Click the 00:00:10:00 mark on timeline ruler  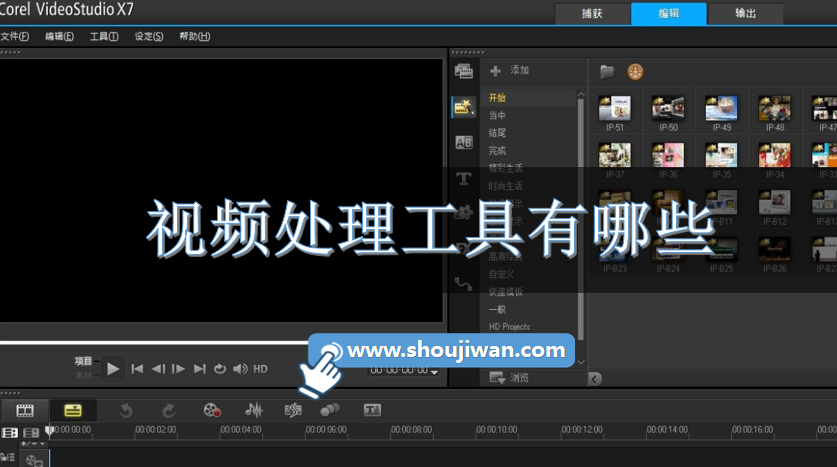click(496, 430)
